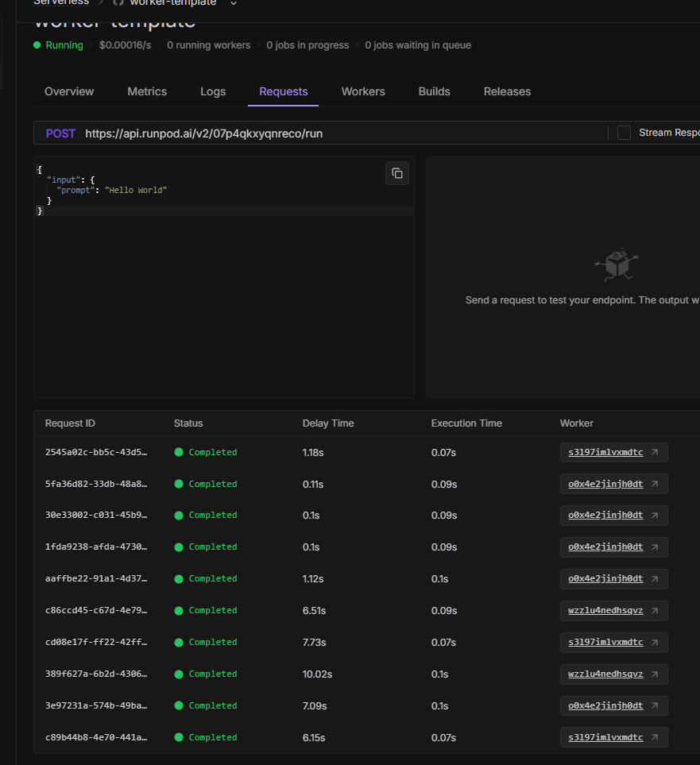The image size is (700, 765).
Task: Select request ID cd08e17f-ff22-42ff…
Action: (96, 642)
